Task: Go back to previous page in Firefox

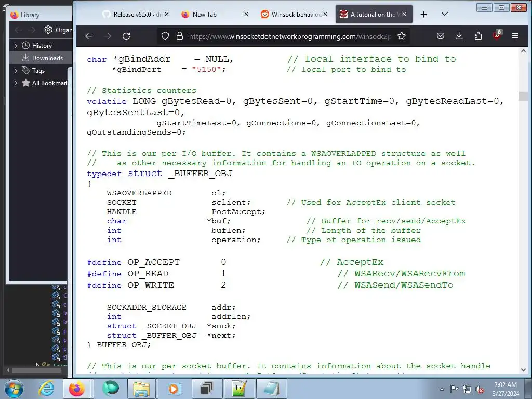Action: (89, 36)
